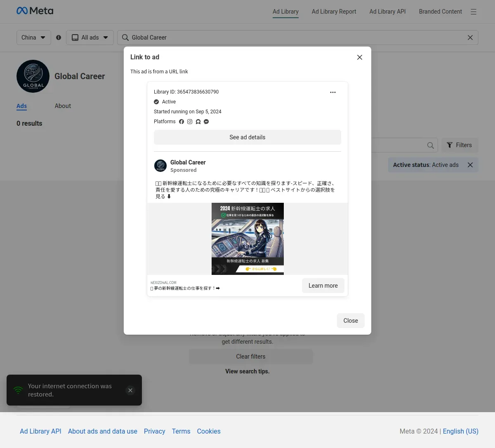495x448 pixels.
Task: Click the Audience Network platform icon
Action: coord(198,122)
